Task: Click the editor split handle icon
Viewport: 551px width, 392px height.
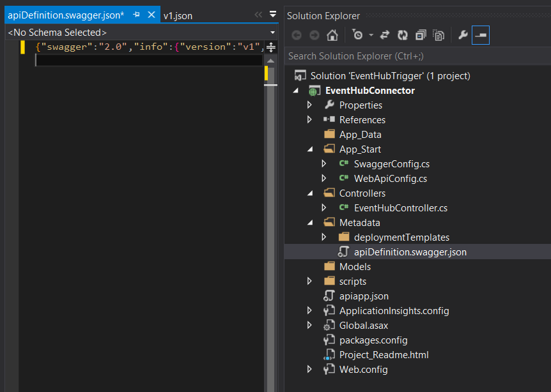Action: 271,47
